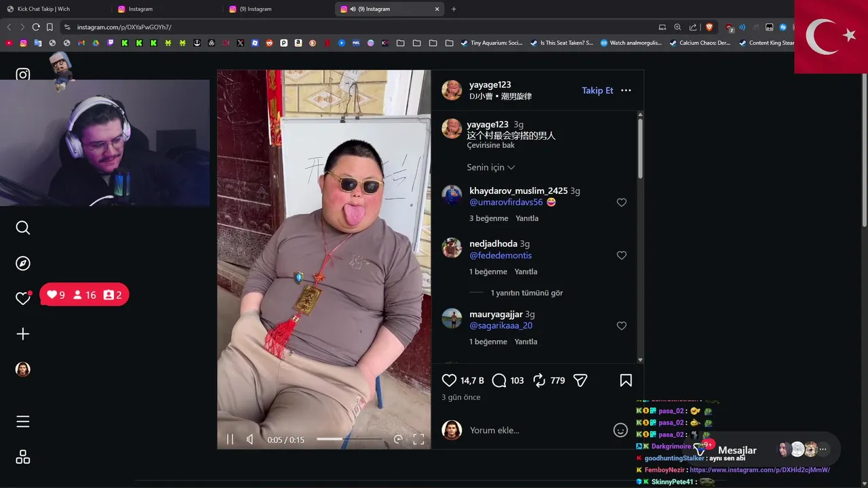Share the post with paper plane icon

580,381
